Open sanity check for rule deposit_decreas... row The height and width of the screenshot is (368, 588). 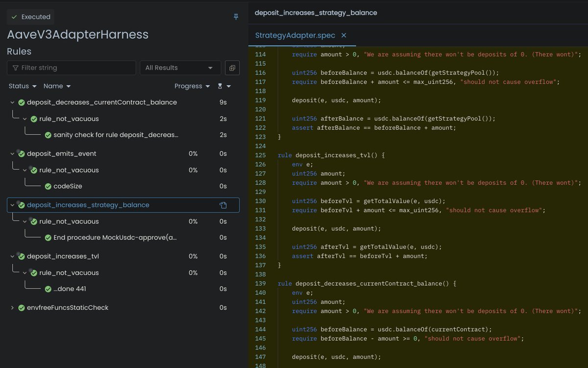pyautogui.click(x=116, y=135)
